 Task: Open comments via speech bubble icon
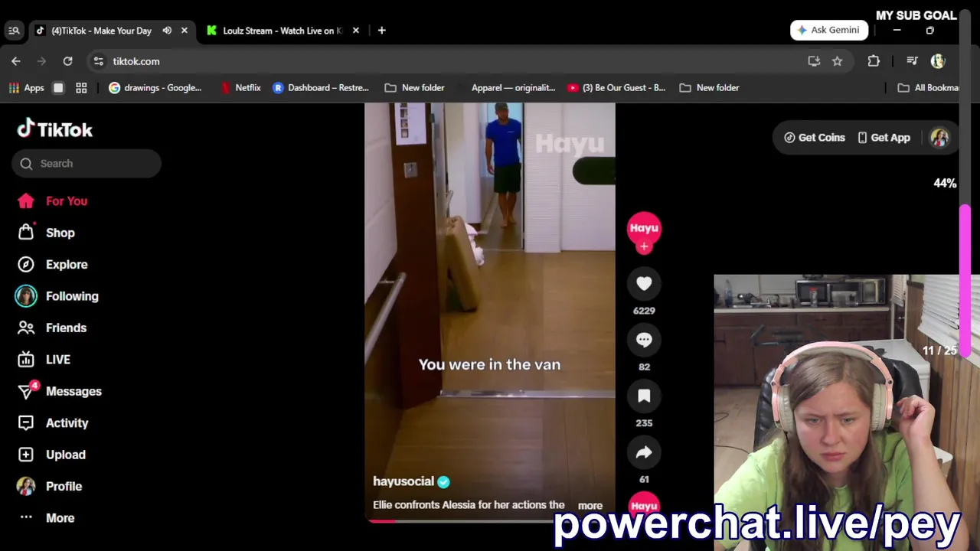(x=644, y=340)
